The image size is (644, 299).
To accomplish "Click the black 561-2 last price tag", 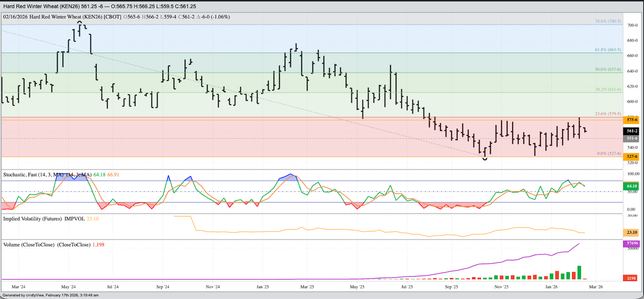I will click(x=631, y=131).
